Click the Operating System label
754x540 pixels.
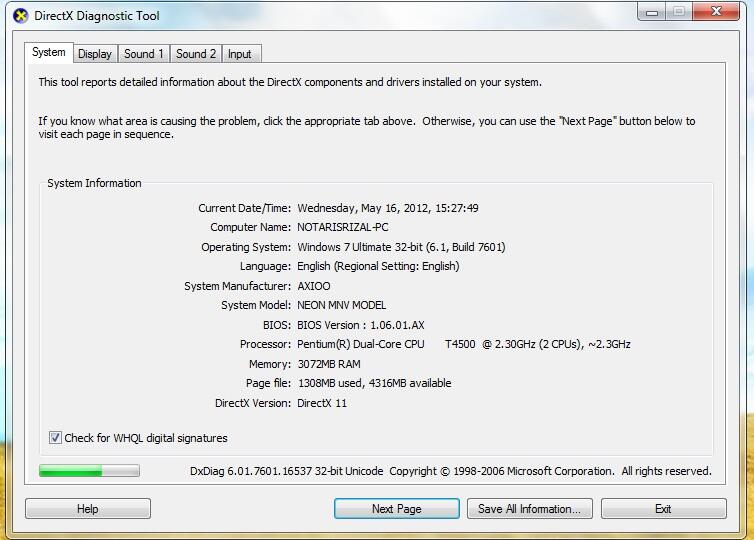(x=246, y=247)
